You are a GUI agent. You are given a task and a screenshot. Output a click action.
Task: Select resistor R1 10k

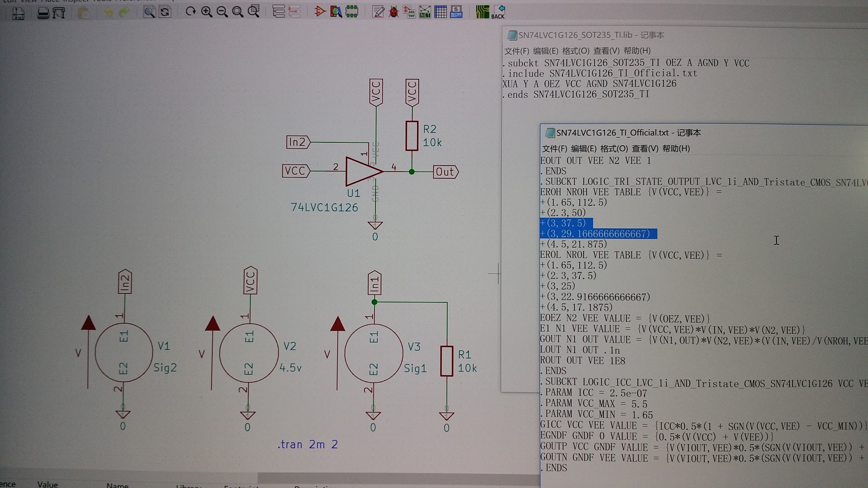[x=447, y=361]
